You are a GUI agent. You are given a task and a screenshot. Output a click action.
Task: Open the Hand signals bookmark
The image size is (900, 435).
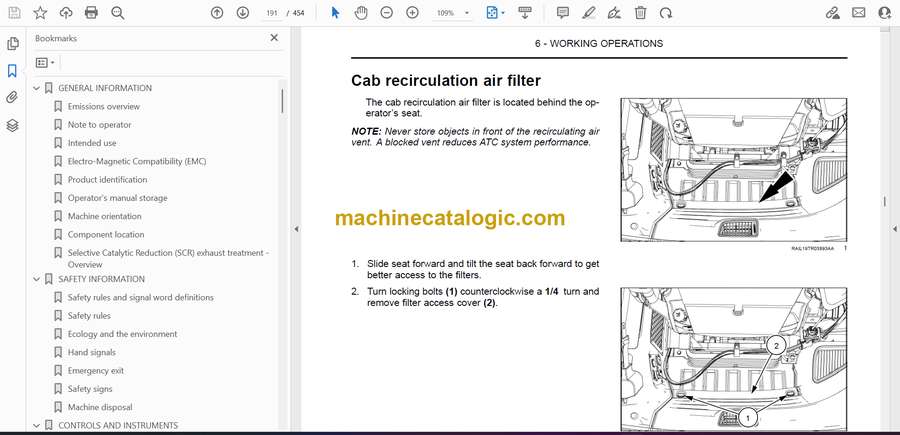91,352
